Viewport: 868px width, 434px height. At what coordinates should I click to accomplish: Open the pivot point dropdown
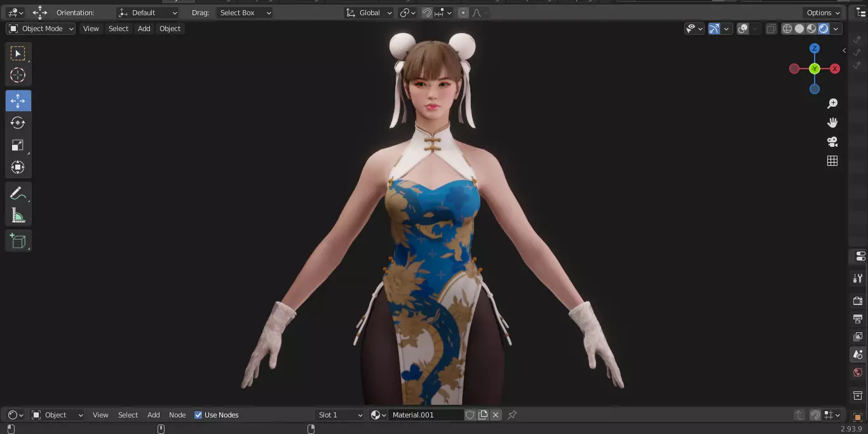pos(407,13)
